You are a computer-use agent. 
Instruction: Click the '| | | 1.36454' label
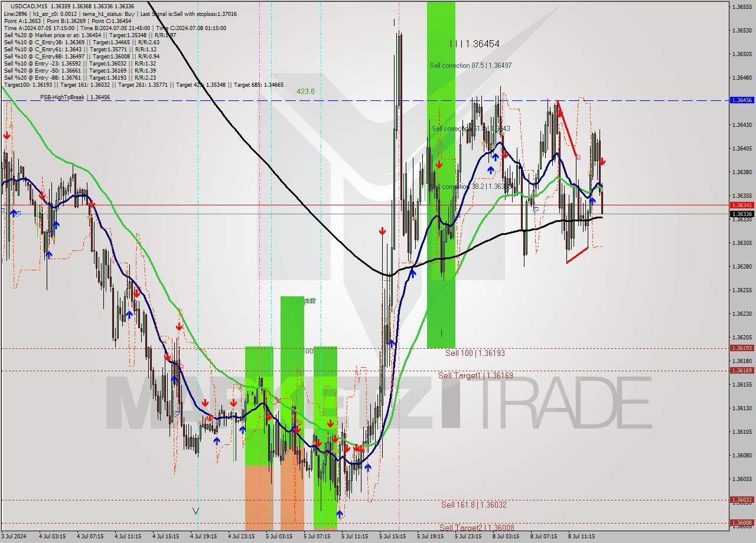[475, 44]
